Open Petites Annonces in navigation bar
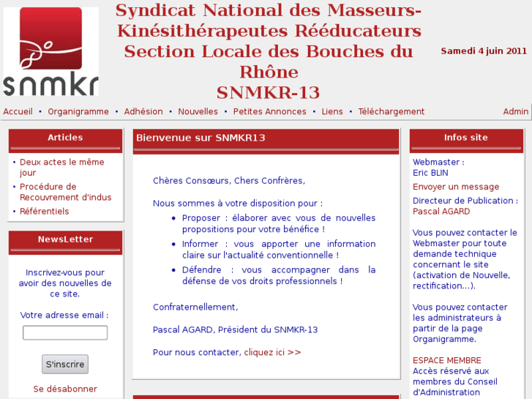This screenshot has height=399, width=532. click(x=269, y=111)
